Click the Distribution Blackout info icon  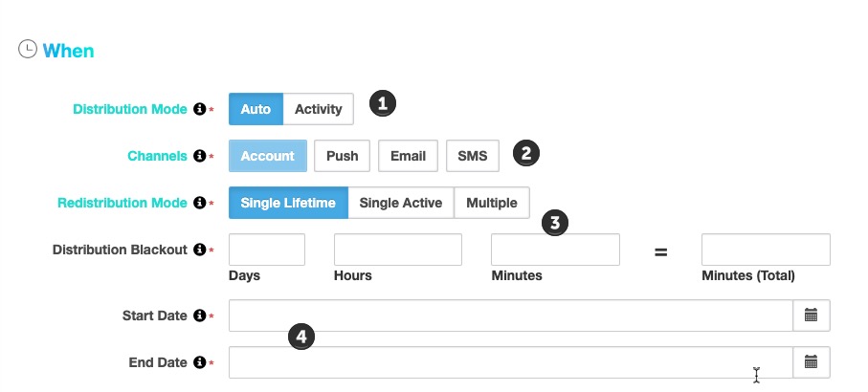[x=199, y=250]
